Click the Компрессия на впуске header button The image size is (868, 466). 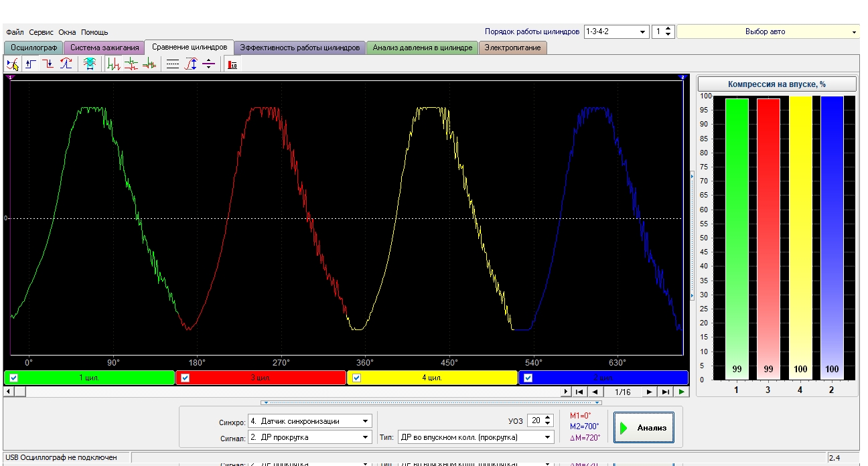tap(777, 84)
